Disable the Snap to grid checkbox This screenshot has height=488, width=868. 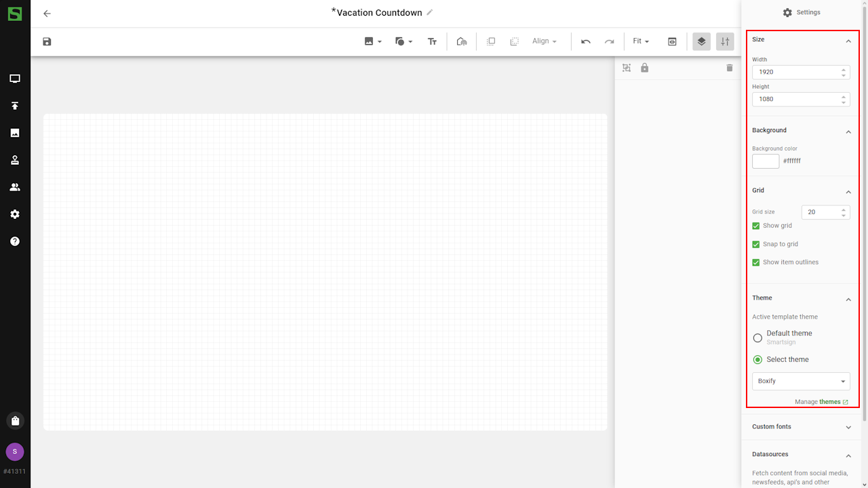pos(756,244)
